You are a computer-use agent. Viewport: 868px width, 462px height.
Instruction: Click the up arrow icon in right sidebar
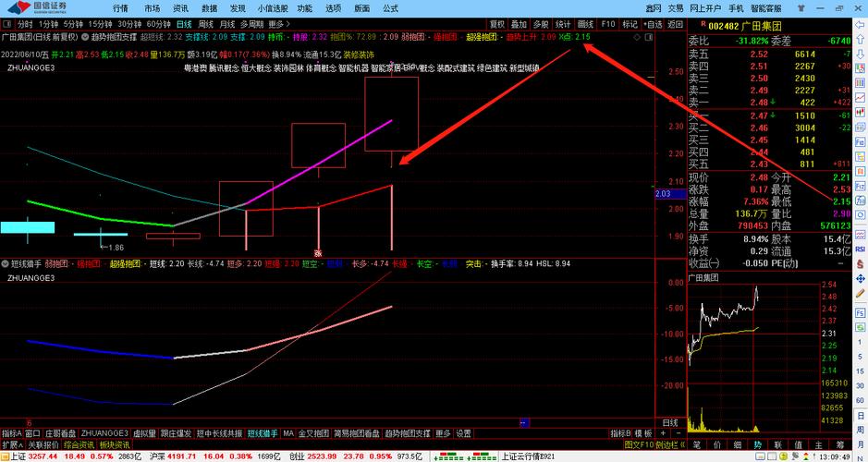point(861,42)
